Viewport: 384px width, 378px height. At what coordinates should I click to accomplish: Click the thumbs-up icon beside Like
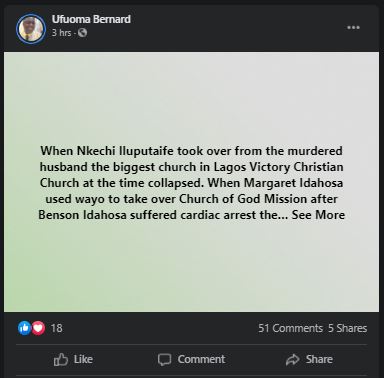(61, 360)
